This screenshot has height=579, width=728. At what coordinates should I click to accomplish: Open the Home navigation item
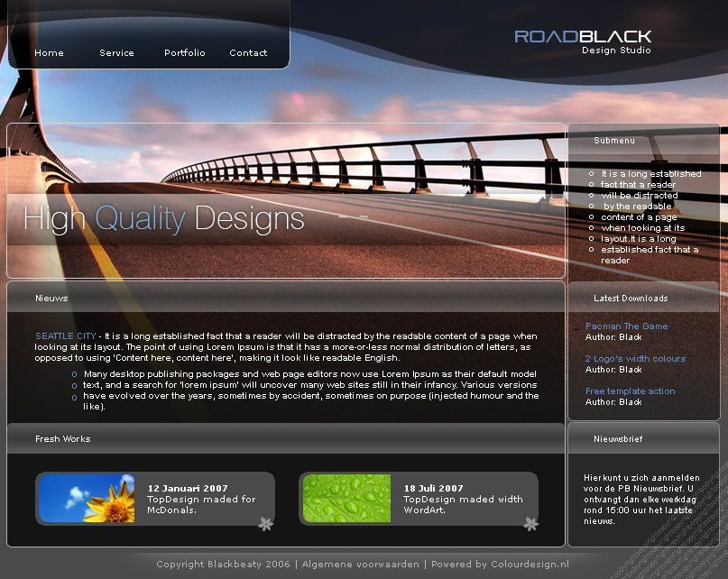49,53
